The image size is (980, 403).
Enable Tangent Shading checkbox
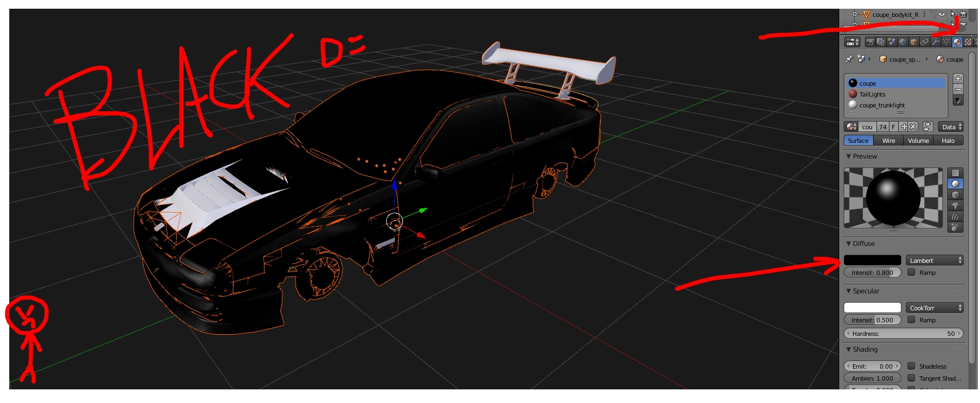click(x=911, y=378)
